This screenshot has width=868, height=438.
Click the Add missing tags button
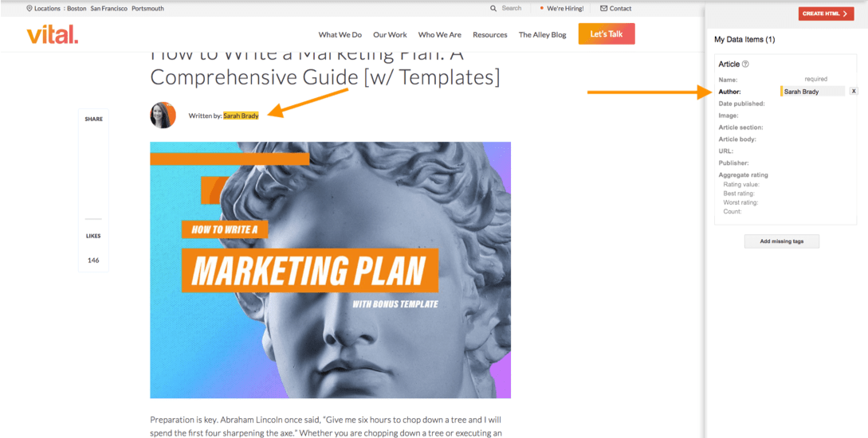click(782, 241)
